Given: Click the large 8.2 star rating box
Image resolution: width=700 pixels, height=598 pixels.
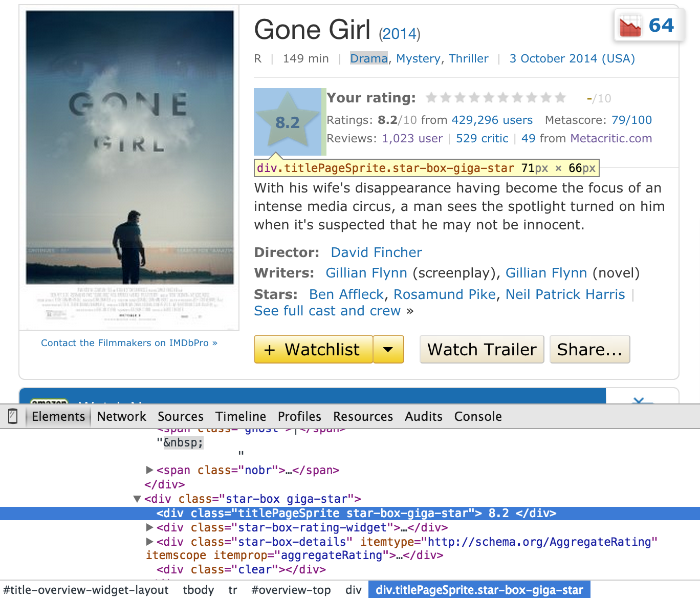Looking at the screenshot, I should tap(288, 122).
